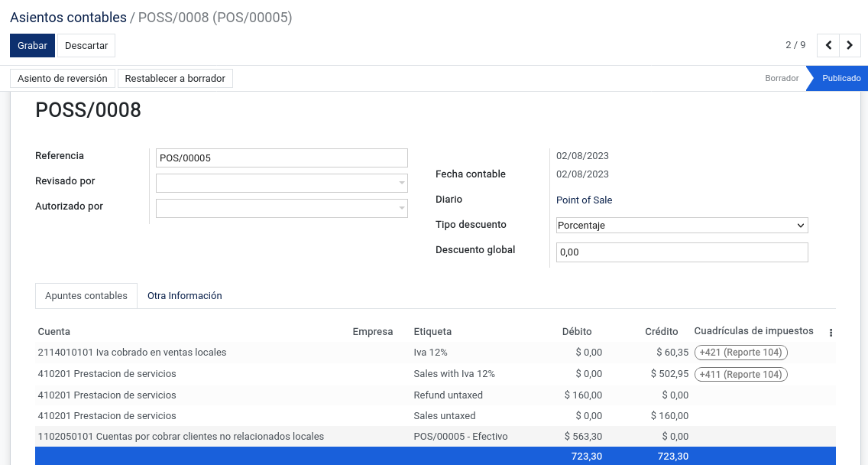Click the +411 (Reporte 104) tax tag

[740, 374]
